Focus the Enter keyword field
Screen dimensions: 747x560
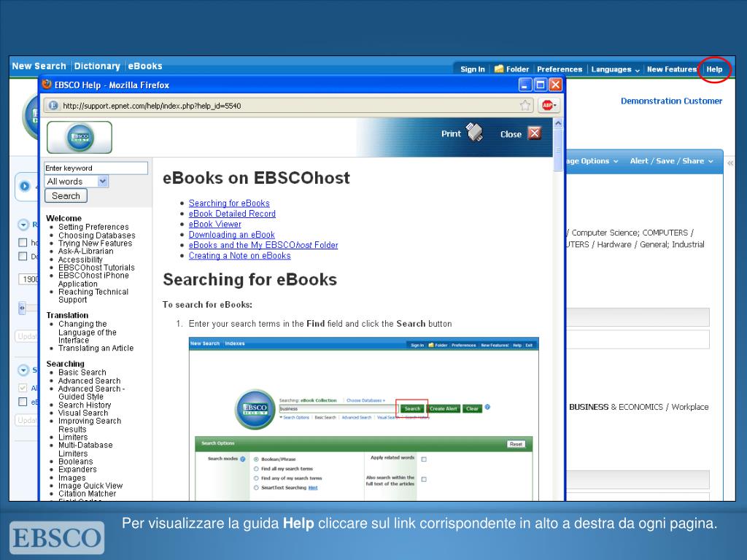96,168
